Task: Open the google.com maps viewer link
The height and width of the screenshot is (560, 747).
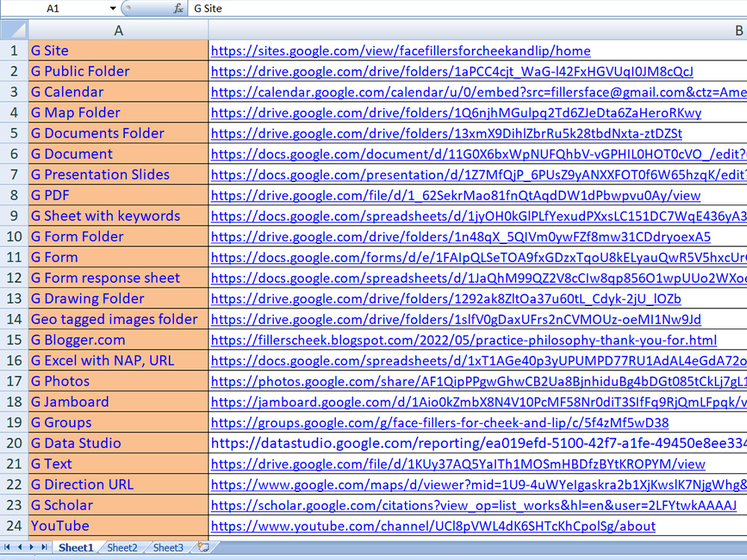Action: tap(479, 485)
